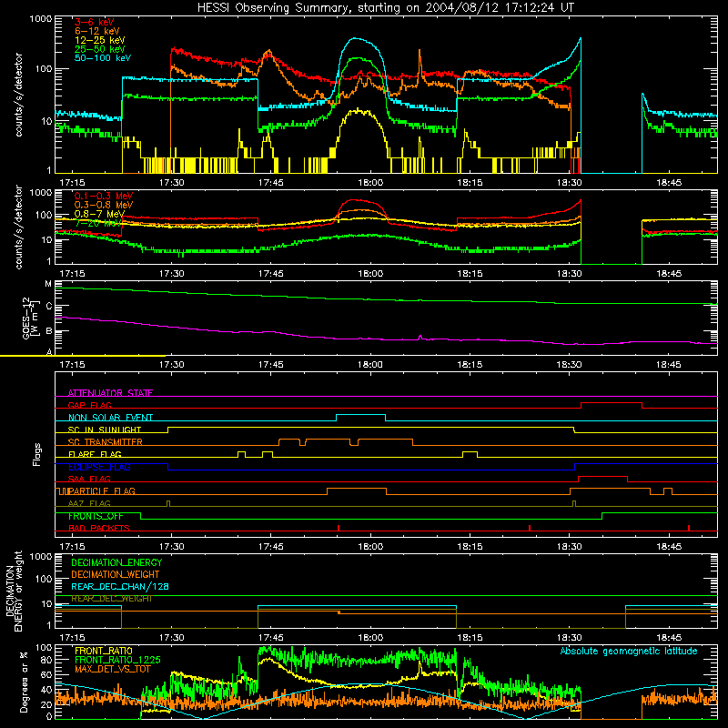Viewport: 728px width, 728px height.
Task: Click the '18:00' tick label under top plot
Action: click(370, 183)
